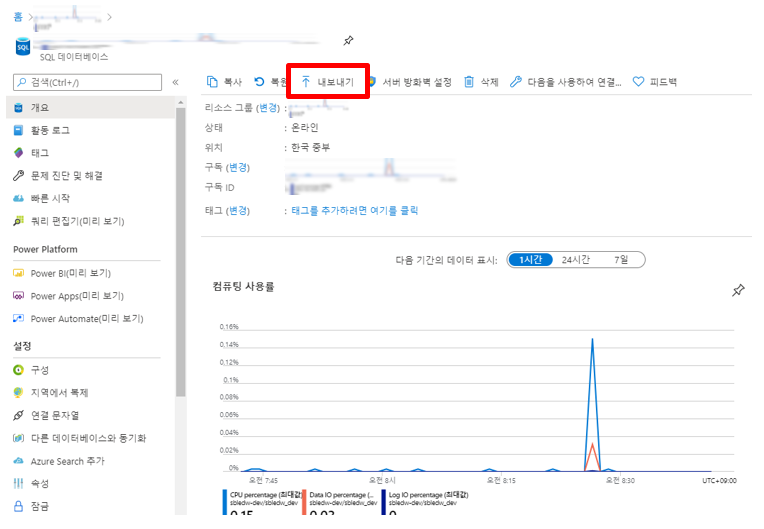Image resolution: width=764 pixels, height=529 pixels.
Task: Click the 한국 중부 location value
Action: point(310,148)
